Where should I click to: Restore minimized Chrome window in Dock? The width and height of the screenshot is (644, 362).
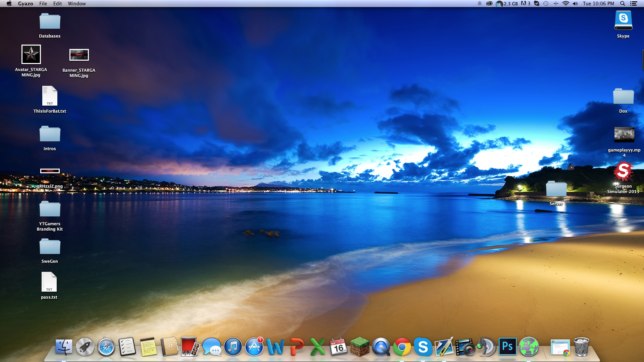point(560,347)
